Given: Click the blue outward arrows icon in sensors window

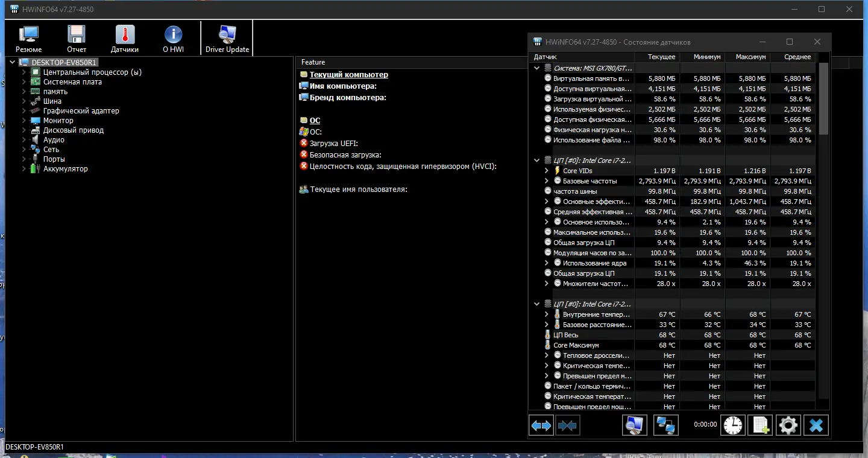Looking at the screenshot, I should pyautogui.click(x=541, y=425).
